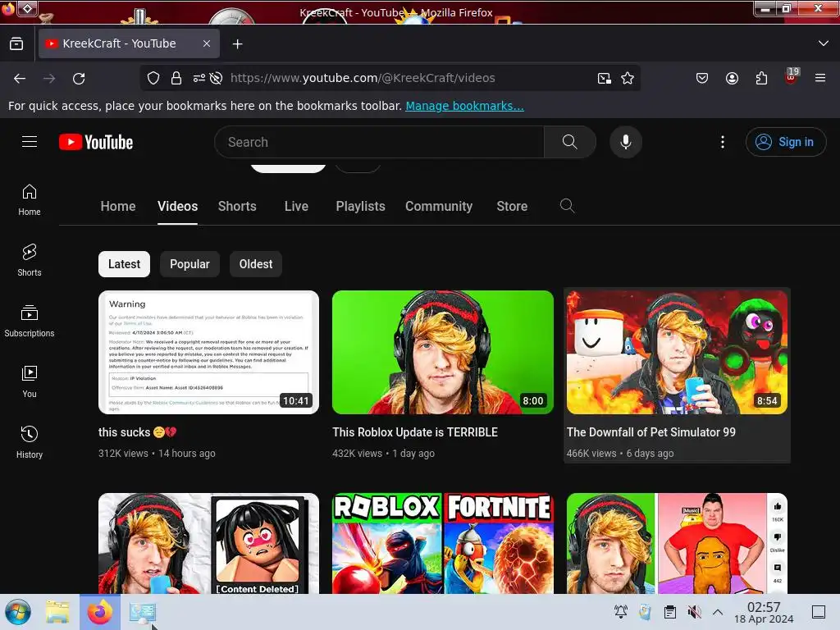Open the Start menu orb
Viewport: 840px width, 630px height.
coord(18,612)
